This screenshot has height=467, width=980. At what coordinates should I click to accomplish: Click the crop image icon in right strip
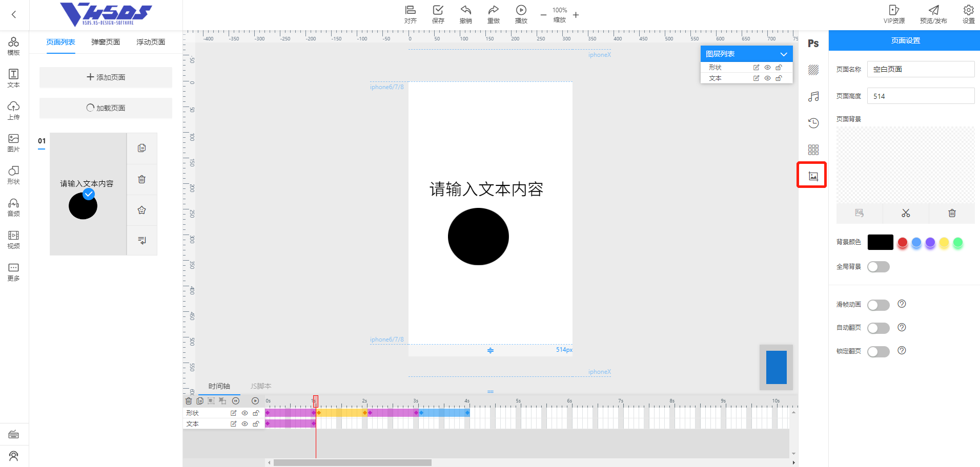coord(813,176)
